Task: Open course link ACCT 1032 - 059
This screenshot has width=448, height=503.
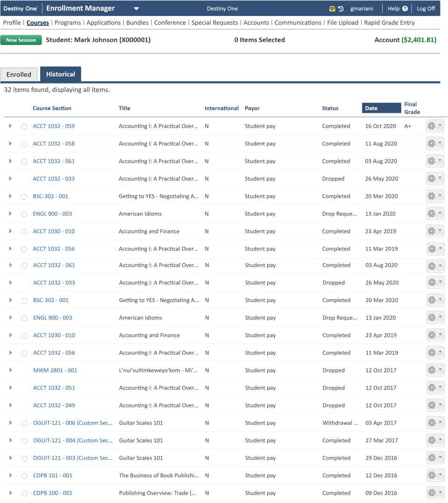Action: coord(54,126)
